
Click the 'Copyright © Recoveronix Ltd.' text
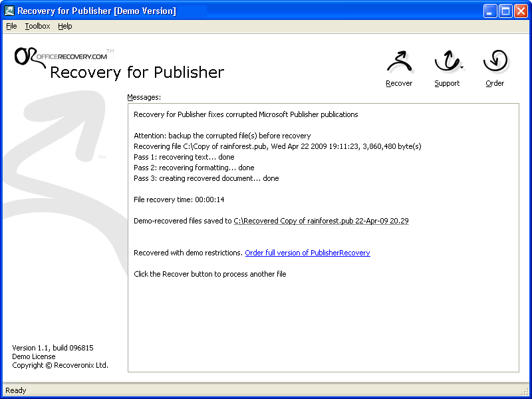point(60,365)
